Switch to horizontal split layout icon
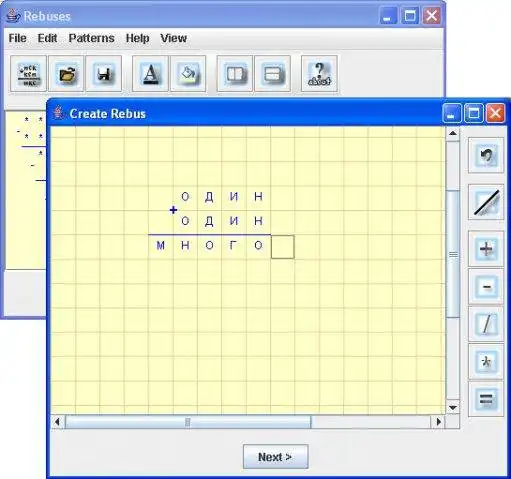Image resolution: width=511 pixels, height=479 pixels. click(272, 74)
